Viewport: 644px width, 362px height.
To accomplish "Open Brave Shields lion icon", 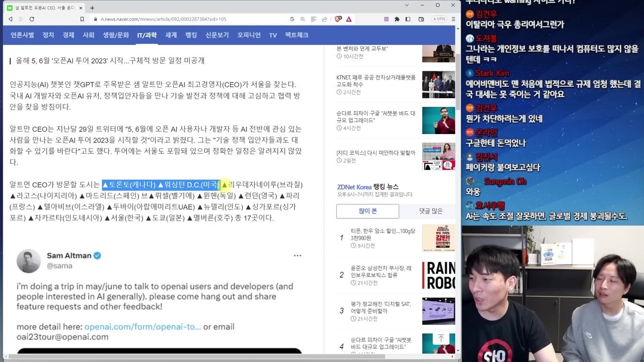I will coord(338,19).
